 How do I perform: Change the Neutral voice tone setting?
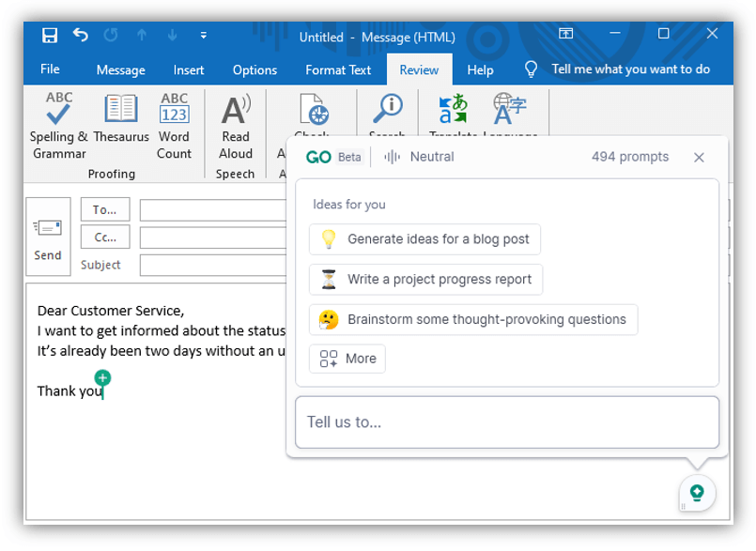pos(419,157)
